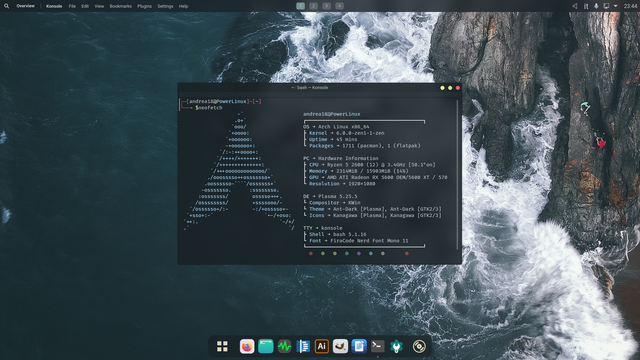Click the Resolution 1920x1080 line
640x360 pixels.
tap(342, 184)
